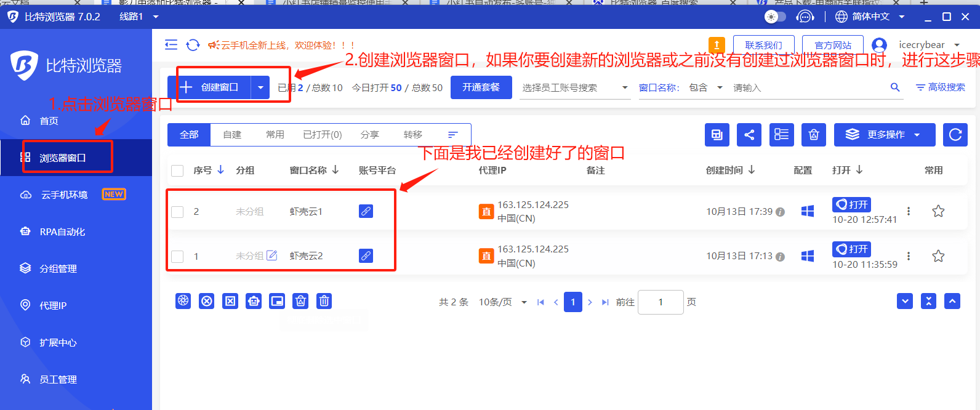Expand the 创建窗口 dropdown arrow

[260, 87]
